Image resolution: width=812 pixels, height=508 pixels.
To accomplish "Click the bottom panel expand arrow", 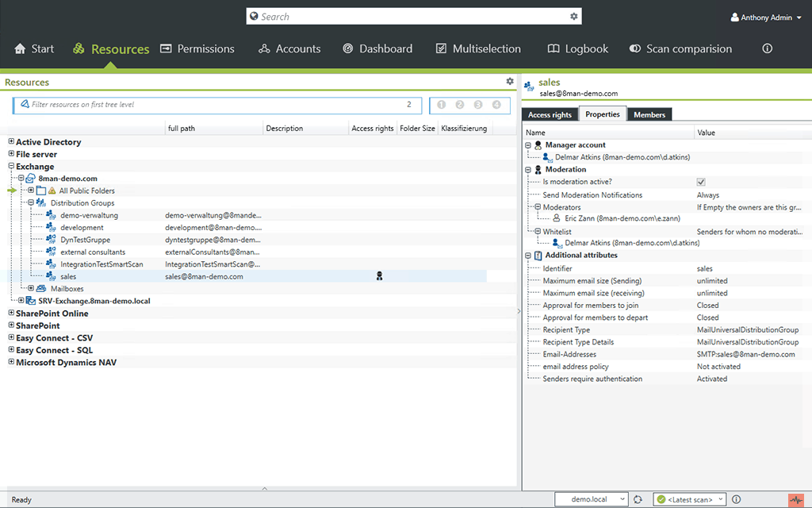I will pos(265,488).
